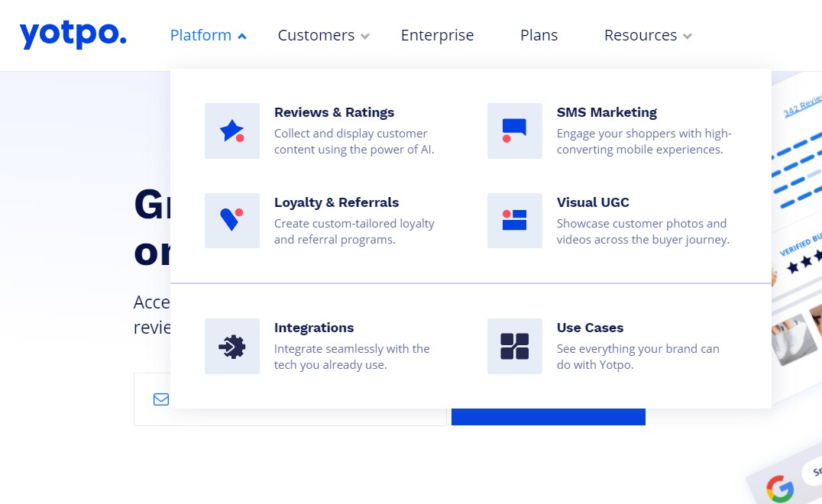Click 'Create custom-tailored loyalty' description
The height and width of the screenshot is (504, 822).
354,231
